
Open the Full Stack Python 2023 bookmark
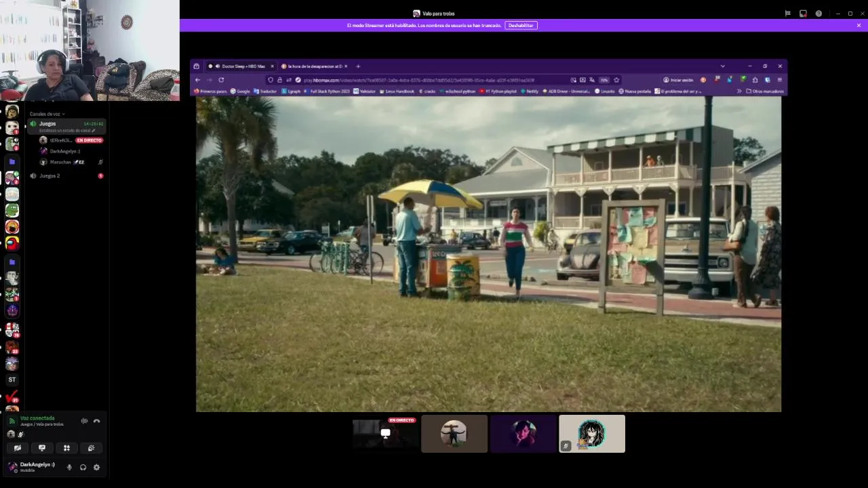pyautogui.click(x=326, y=91)
